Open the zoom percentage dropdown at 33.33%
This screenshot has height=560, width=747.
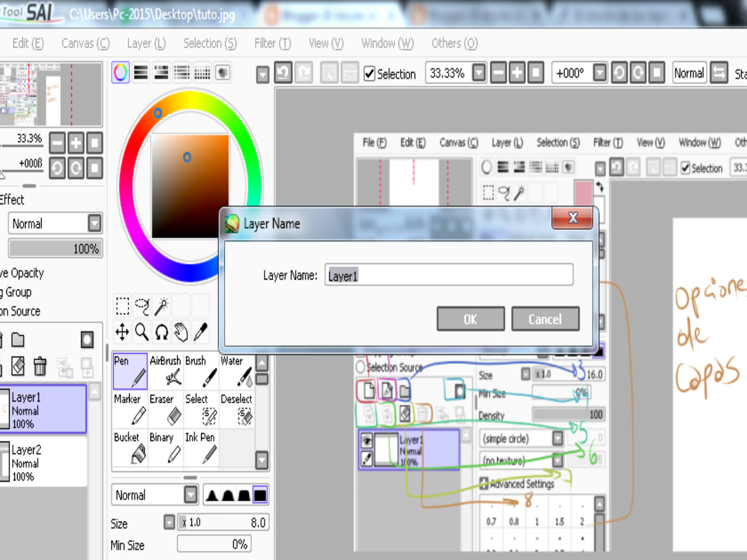(479, 73)
